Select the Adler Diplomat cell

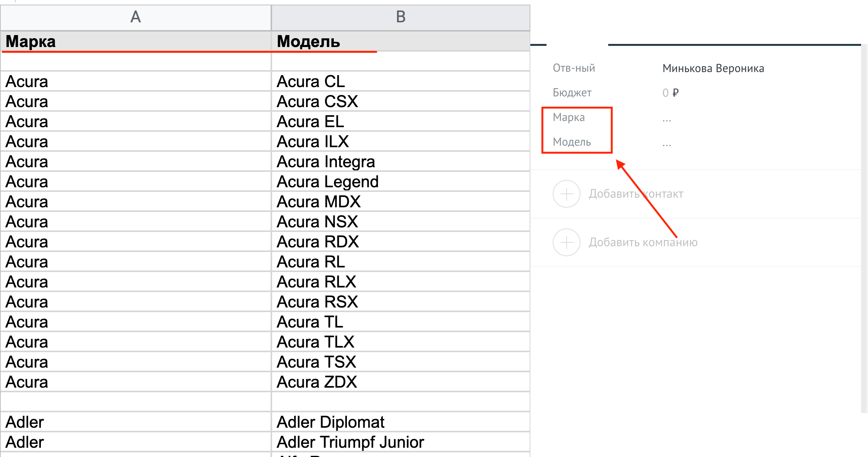401,422
